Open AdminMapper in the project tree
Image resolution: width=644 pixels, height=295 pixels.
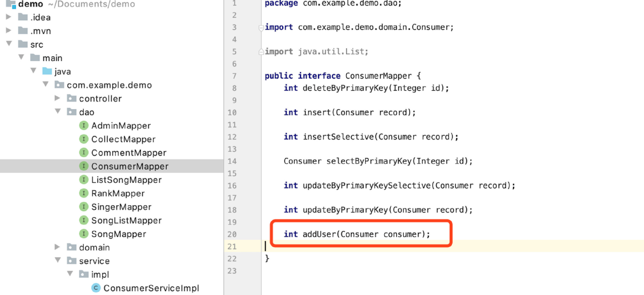tap(121, 125)
